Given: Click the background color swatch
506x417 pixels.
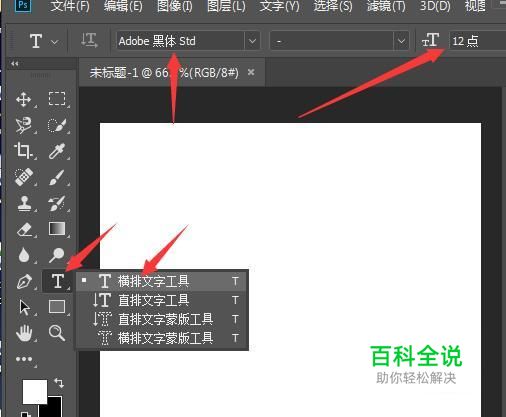Looking at the screenshot, I should pos(55,409).
